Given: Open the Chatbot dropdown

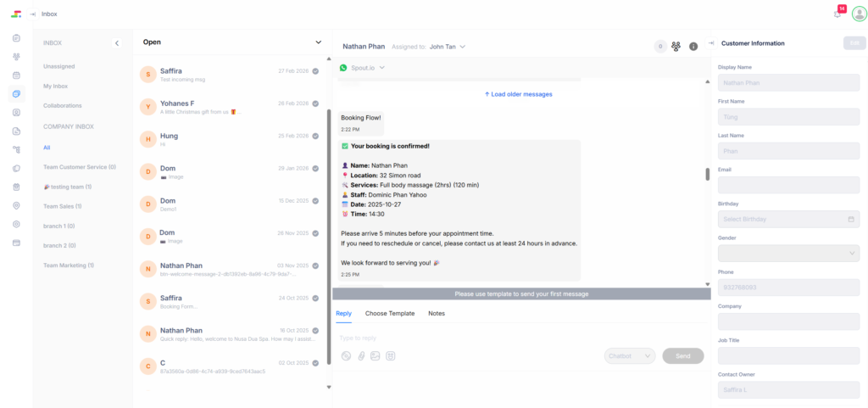Looking at the screenshot, I should (x=631, y=356).
